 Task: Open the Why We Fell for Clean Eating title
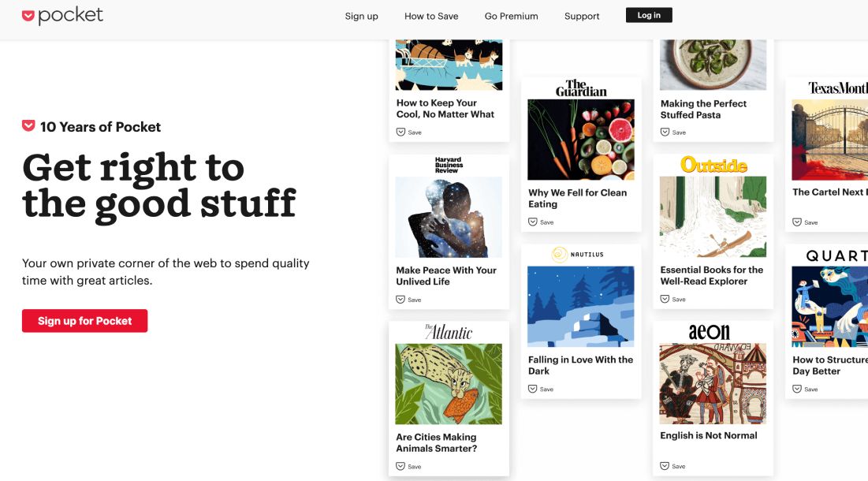577,198
